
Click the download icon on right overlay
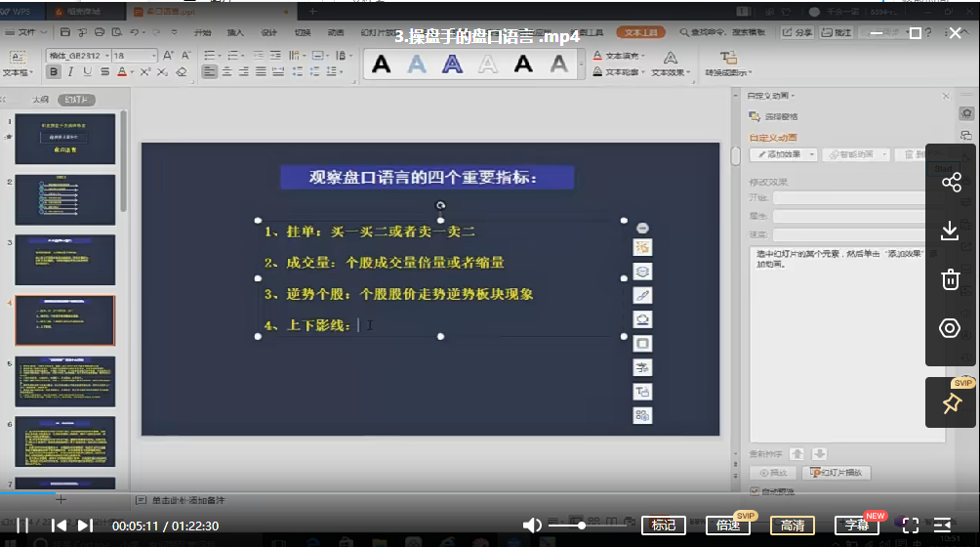(x=950, y=231)
